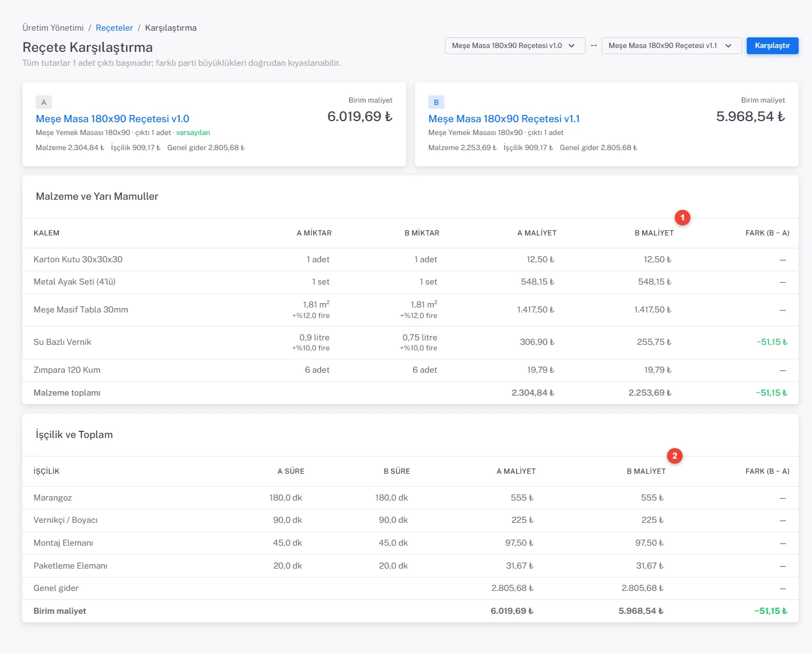Click the Karşılaştır button
Viewport: 812px width, 654px height.
click(772, 46)
